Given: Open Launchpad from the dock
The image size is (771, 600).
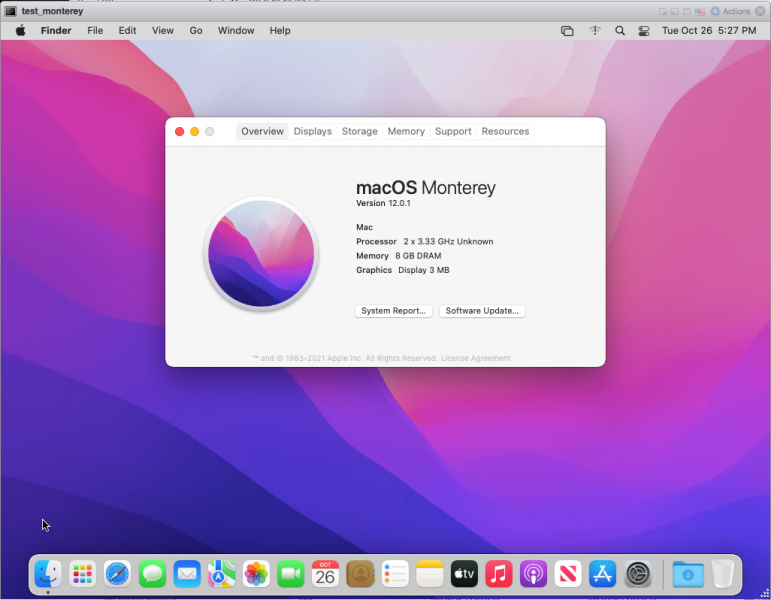Looking at the screenshot, I should click(x=83, y=574).
